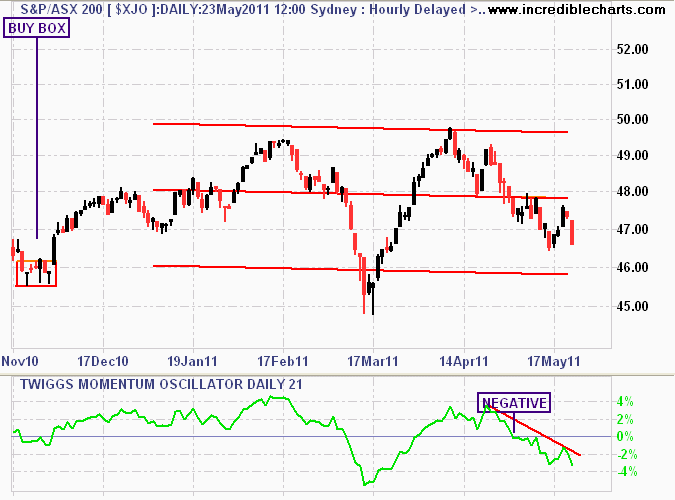Click the Twiggs Momentum Oscillator title
The width and height of the screenshot is (675, 500).
(x=161, y=384)
